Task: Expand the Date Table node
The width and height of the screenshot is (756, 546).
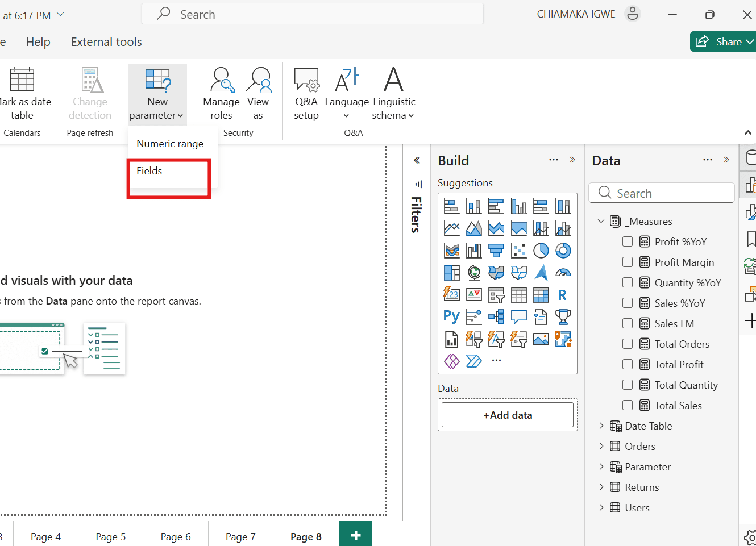Action: point(601,426)
